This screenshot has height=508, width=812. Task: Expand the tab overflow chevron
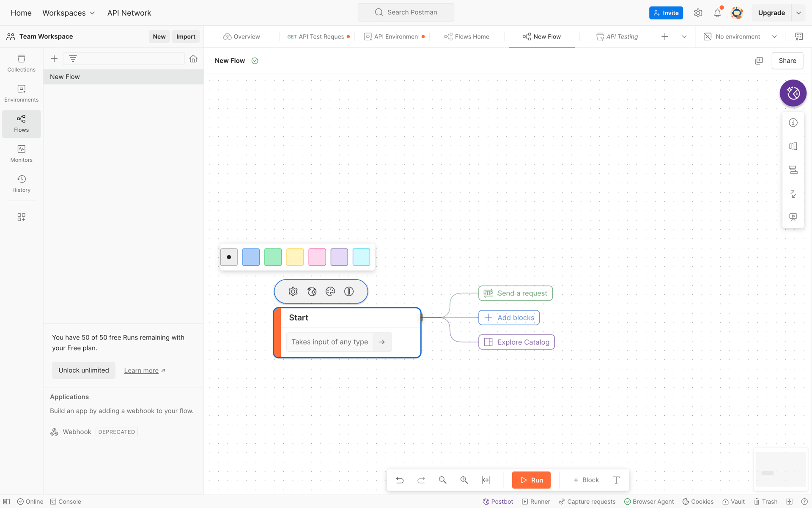684,37
